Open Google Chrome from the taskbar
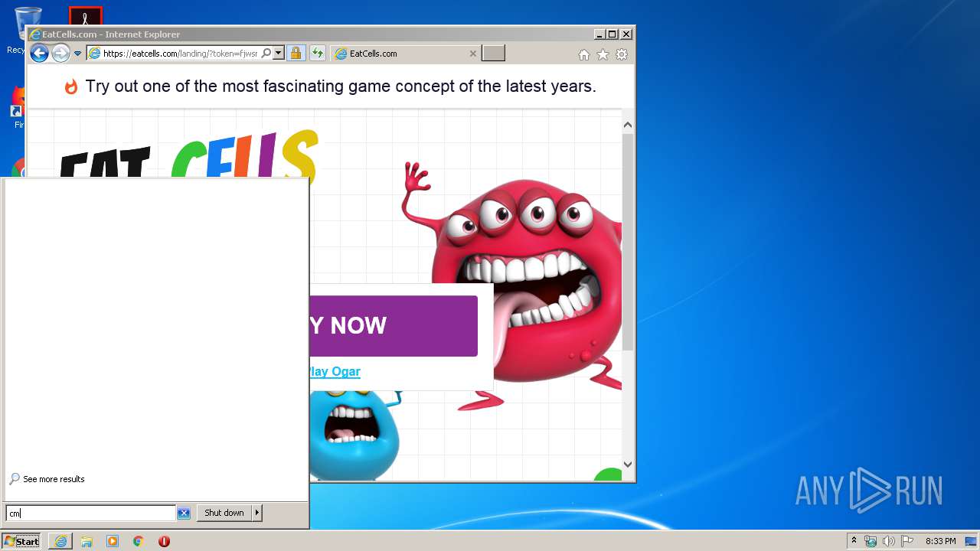The image size is (980, 551). (139, 541)
